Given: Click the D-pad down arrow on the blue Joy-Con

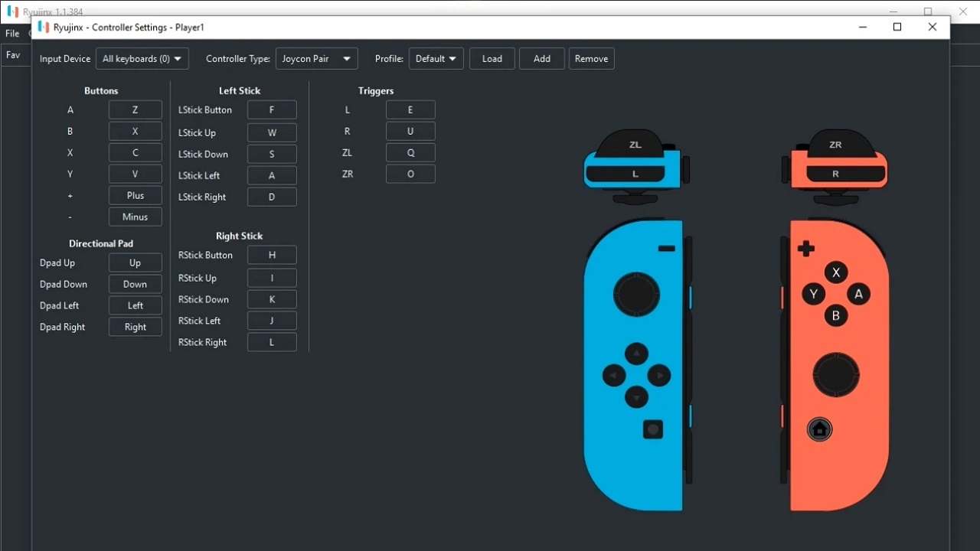Looking at the screenshot, I should pyautogui.click(x=636, y=397).
